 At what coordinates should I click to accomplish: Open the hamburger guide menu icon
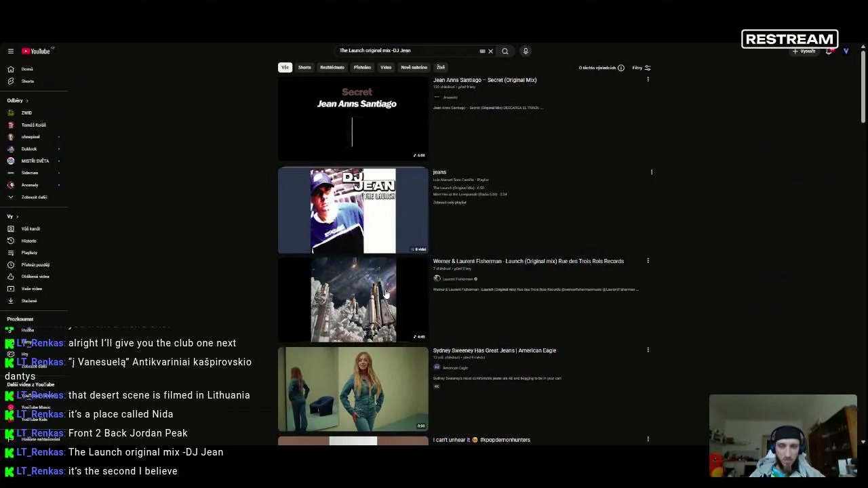pyautogui.click(x=10, y=52)
